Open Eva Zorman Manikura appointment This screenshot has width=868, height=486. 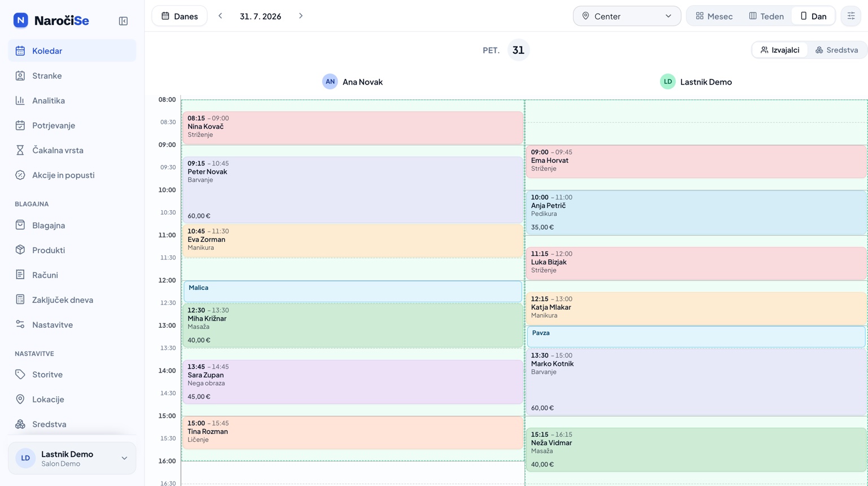(353, 241)
